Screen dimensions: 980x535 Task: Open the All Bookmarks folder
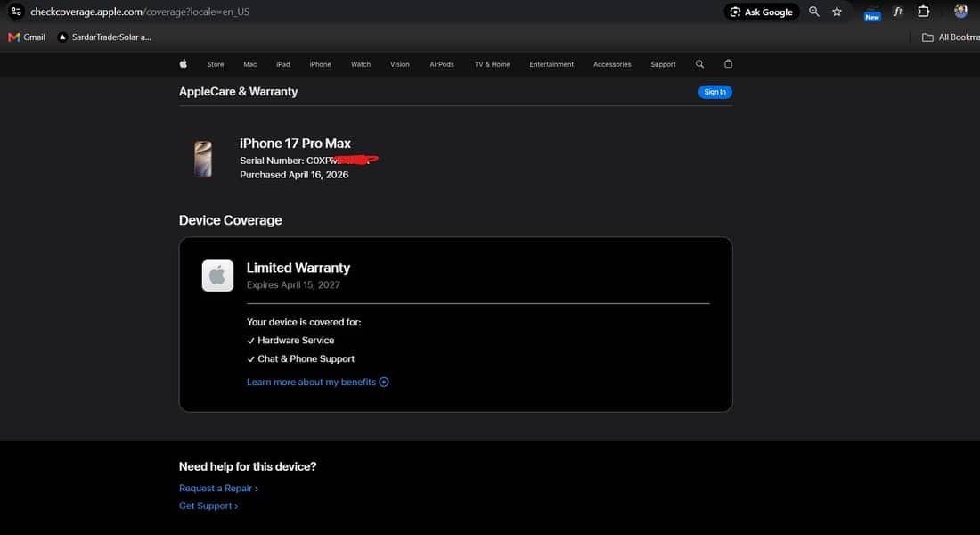pyautogui.click(x=951, y=37)
